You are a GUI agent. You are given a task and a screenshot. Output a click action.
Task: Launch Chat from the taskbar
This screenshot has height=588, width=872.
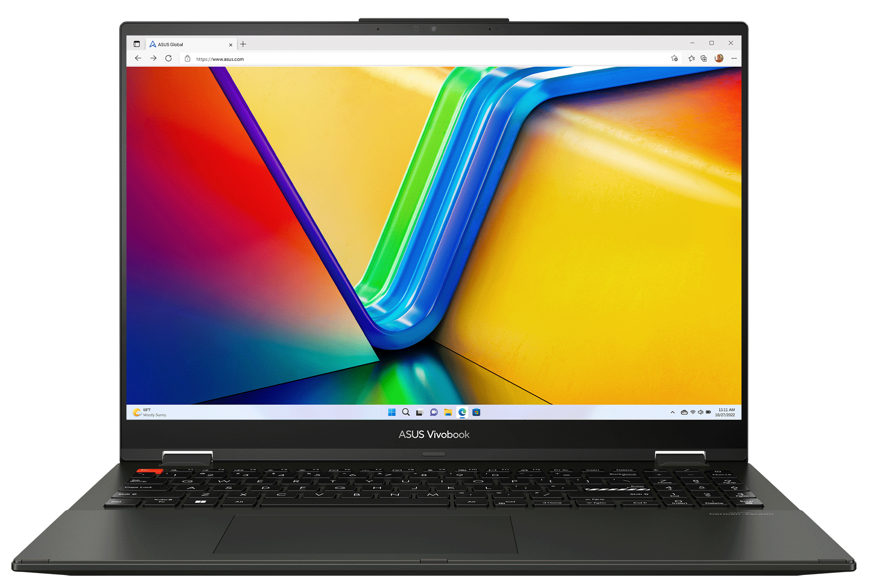[434, 412]
